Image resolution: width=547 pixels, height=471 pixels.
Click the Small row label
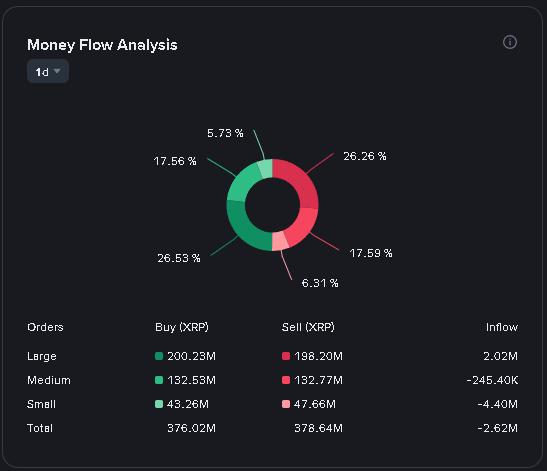(41, 404)
